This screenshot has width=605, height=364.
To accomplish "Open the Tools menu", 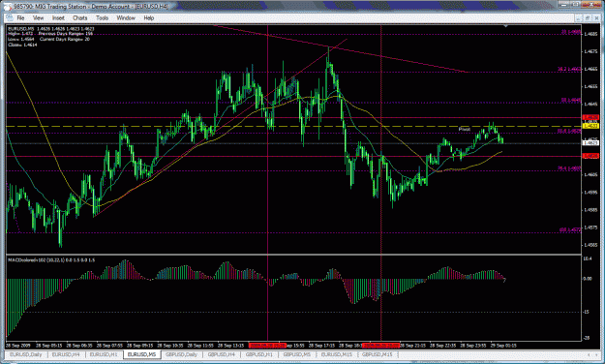I will tap(102, 17).
